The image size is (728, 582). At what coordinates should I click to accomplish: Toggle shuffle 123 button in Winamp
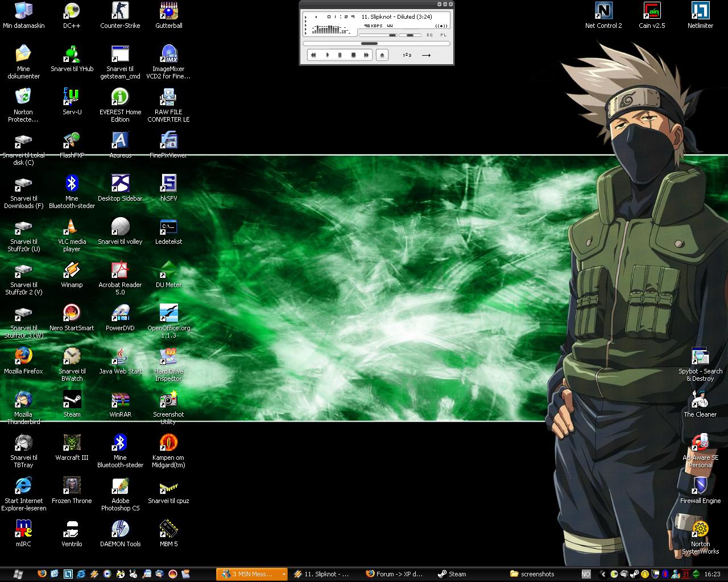point(407,55)
